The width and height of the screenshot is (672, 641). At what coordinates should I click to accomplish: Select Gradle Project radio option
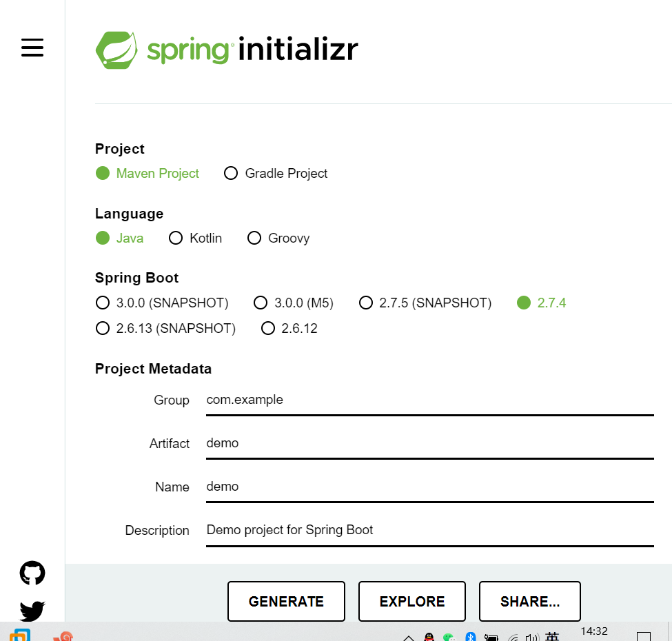276,173
